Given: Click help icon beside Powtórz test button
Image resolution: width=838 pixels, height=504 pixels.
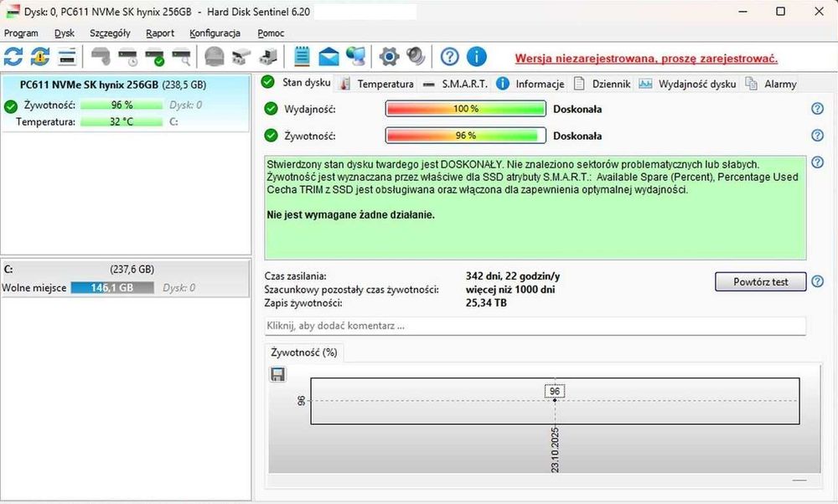Looking at the screenshot, I should [x=818, y=281].
